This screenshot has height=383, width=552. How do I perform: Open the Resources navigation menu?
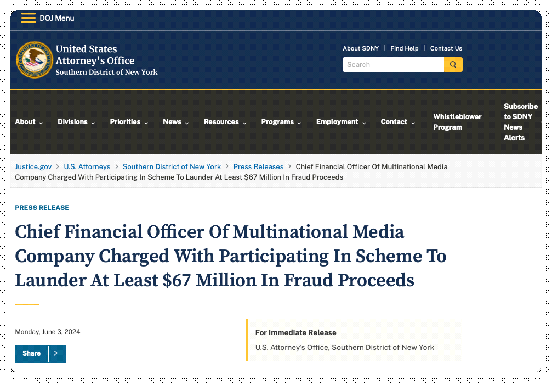(x=225, y=122)
